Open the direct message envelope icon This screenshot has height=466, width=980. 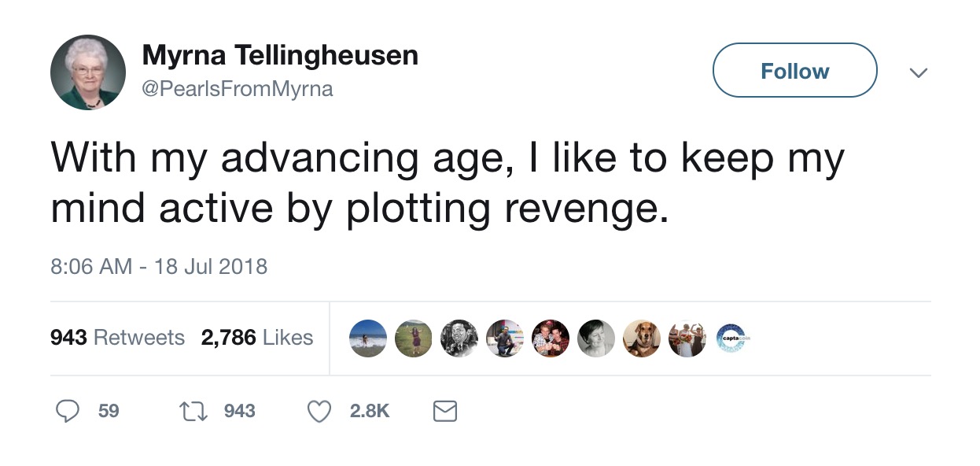(444, 411)
